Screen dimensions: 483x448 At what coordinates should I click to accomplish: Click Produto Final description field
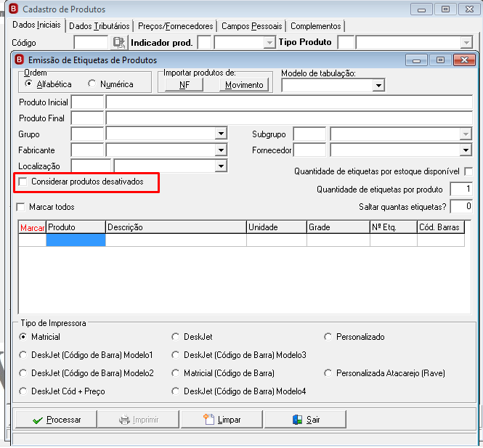click(289, 118)
